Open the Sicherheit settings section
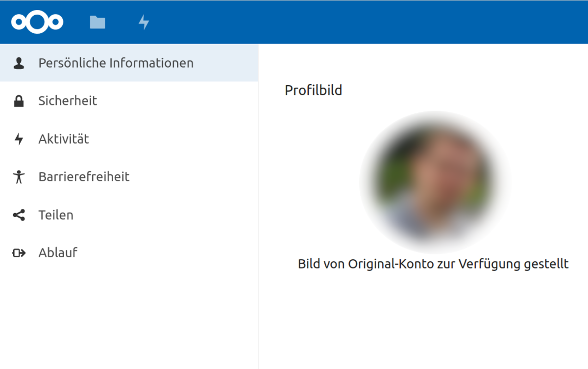The height and width of the screenshot is (369, 588). (68, 101)
